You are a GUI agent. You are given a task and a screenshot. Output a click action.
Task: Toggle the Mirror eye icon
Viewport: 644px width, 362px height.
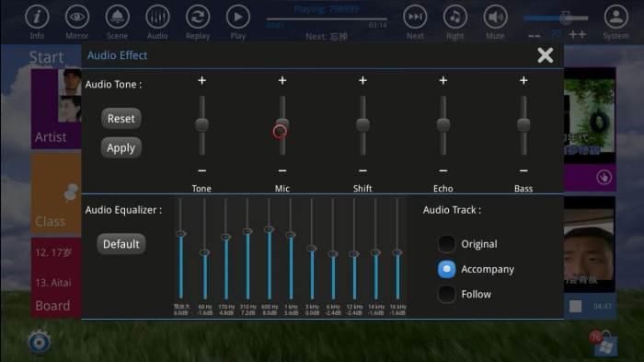[x=76, y=18]
